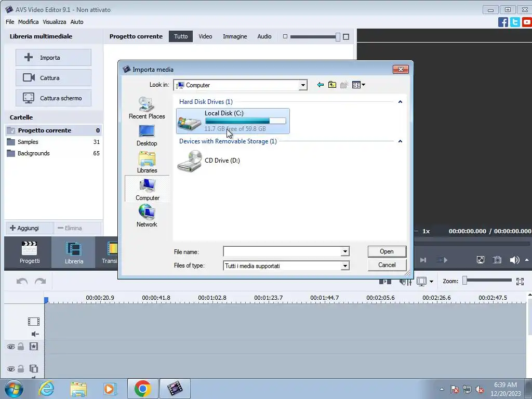
Task: Open Visualizza menu
Action: point(54,22)
